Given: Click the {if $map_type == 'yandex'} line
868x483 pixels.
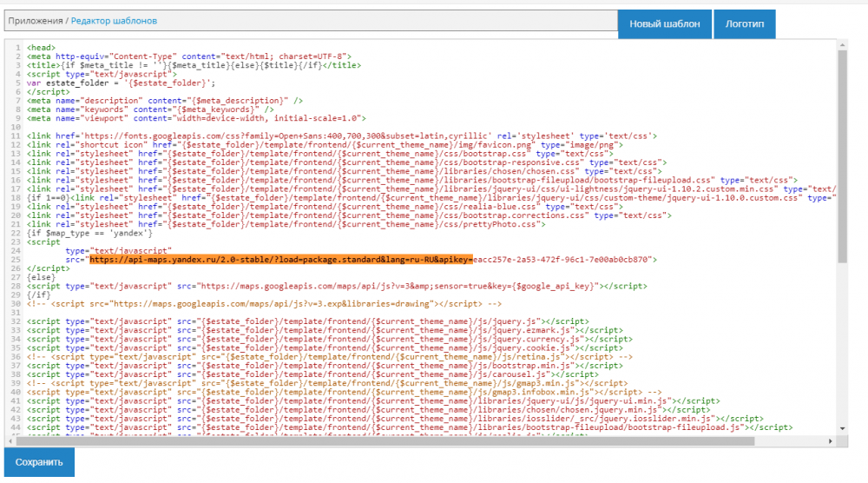Looking at the screenshot, I should point(89,233).
